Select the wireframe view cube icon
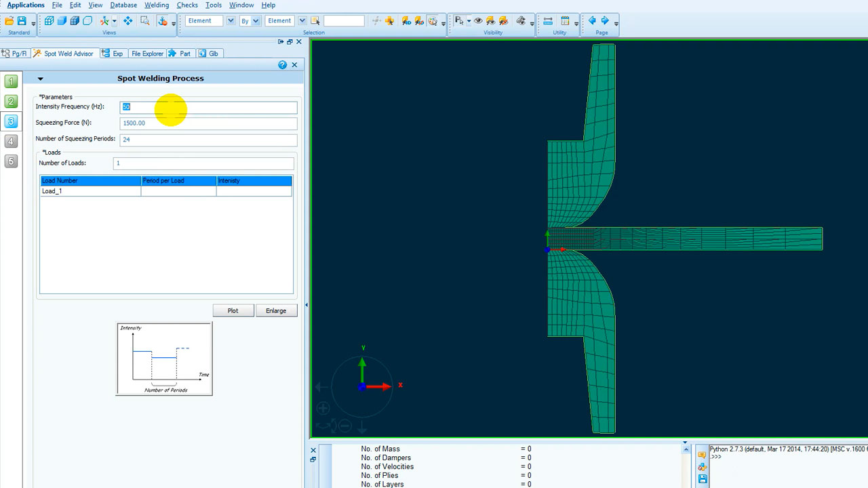The width and height of the screenshot is (868, 488). [x=49, y=21]
